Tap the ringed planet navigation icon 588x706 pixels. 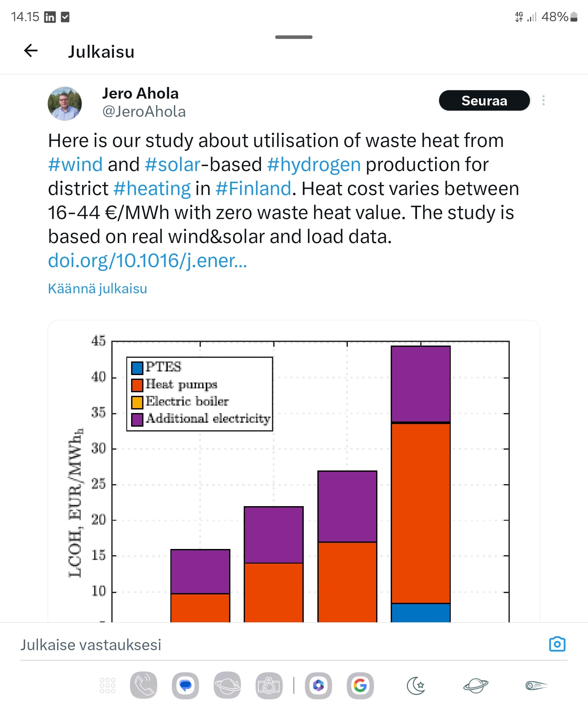click(476, 686)
